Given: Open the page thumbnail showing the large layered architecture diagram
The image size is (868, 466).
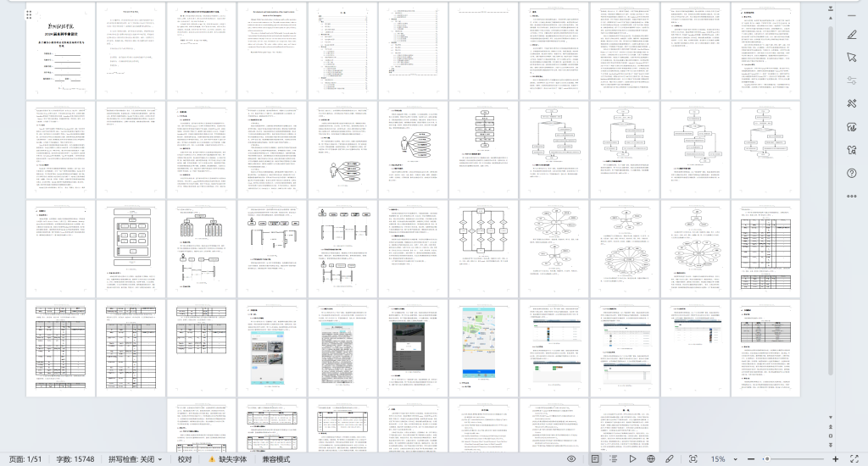Looking at the screenshot, I should pyautogui.click(x=130, y=249).
